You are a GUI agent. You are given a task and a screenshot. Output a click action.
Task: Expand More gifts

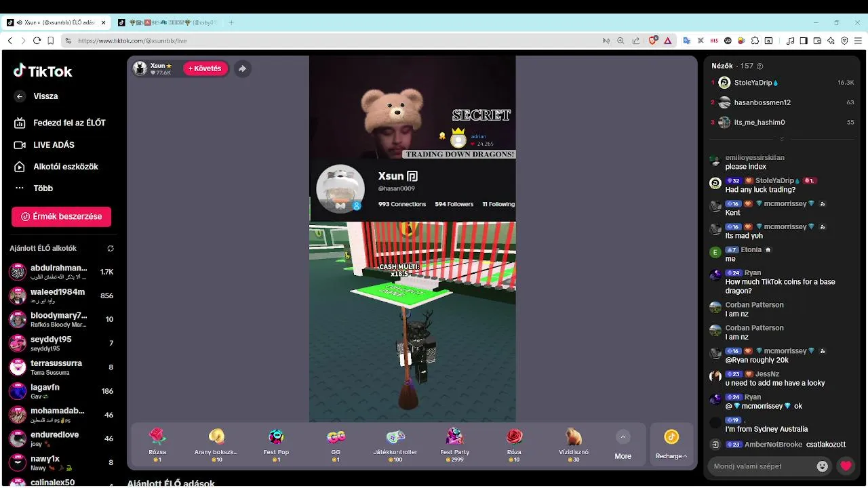click(x=623, y=445)
